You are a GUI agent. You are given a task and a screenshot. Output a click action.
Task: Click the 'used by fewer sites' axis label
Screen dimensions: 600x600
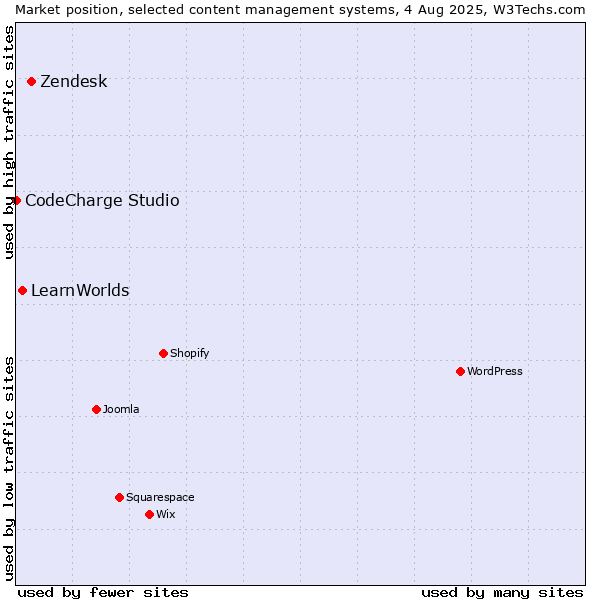coord(103,593)
